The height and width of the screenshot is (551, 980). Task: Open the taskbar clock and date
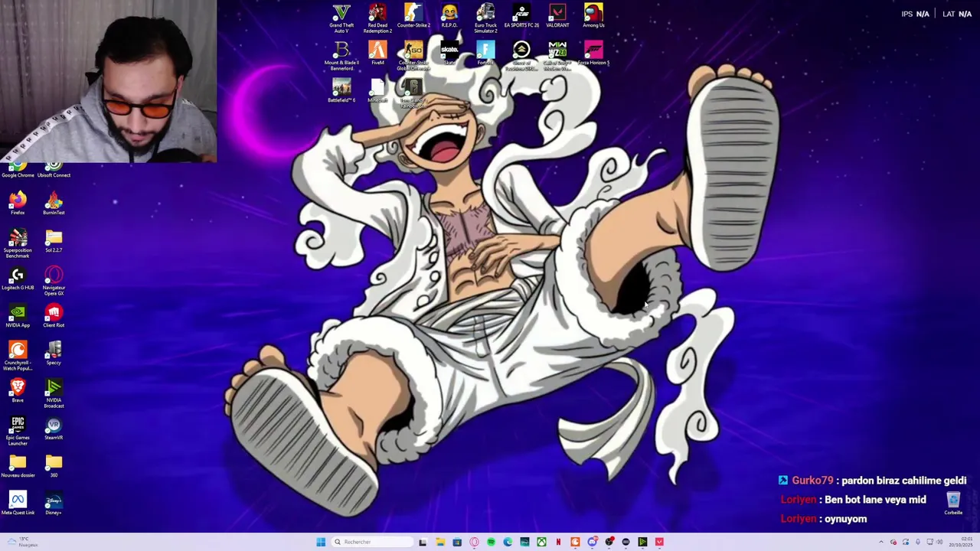click(x=960, y=542)
